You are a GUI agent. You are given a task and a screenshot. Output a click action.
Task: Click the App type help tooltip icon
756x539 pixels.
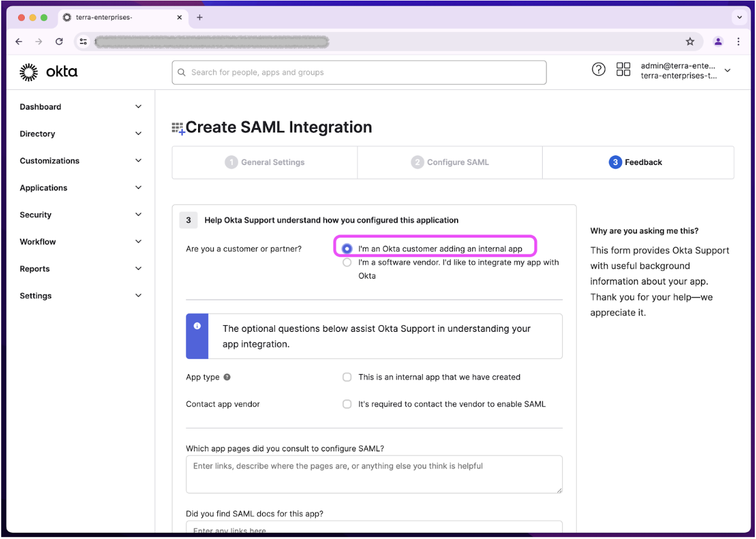[x=227, y=377]
